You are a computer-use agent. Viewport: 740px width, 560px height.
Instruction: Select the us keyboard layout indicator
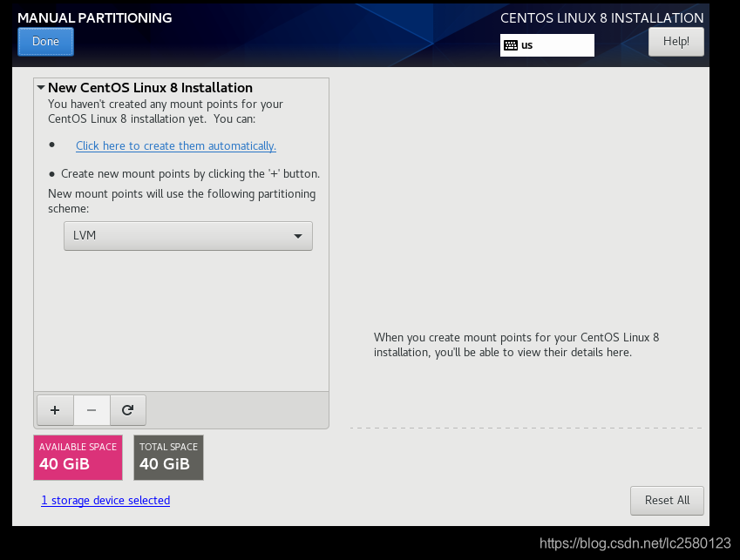(x=547, y=45)
